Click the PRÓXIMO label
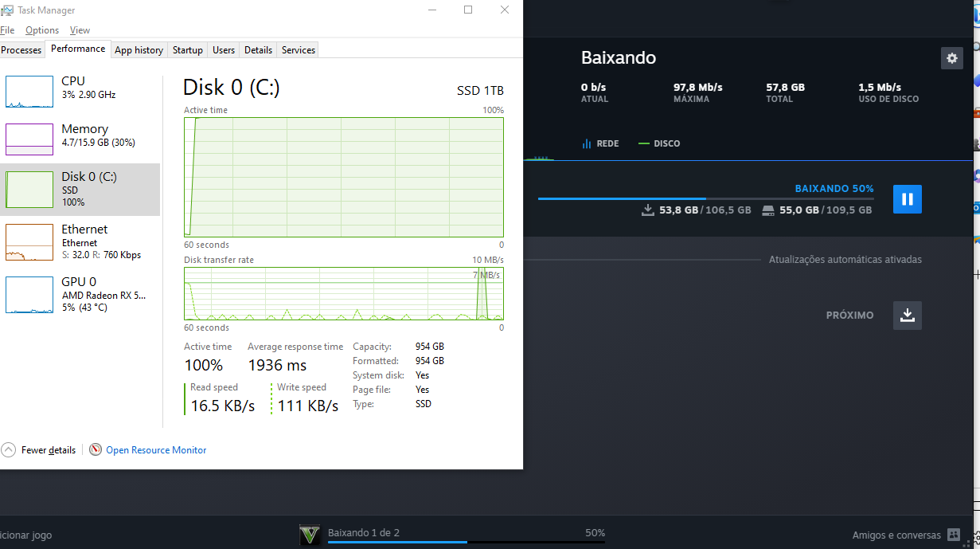Image resolution: width=980 pixels, height=549 pixels. coord(849,316)
